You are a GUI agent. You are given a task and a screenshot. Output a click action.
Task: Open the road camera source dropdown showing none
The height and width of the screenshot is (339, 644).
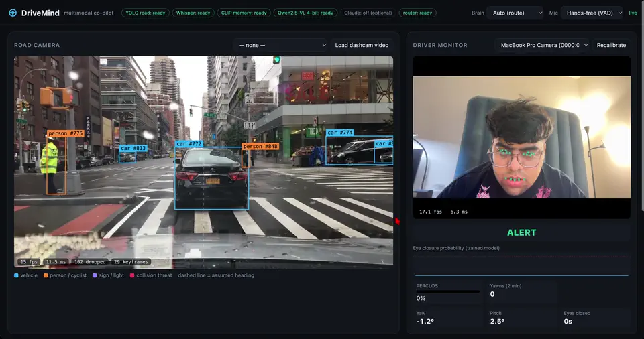[282, 45]
